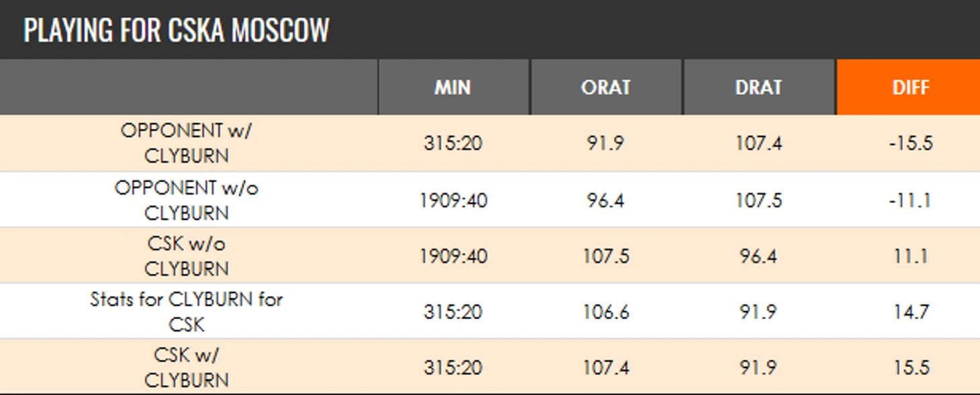Click the CSK w/o CLYBURN row label
This screenshot has height=395, width=980.
[x=187, y=256]
